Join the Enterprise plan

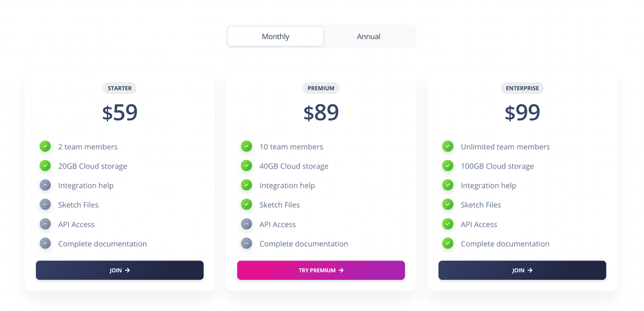pyautogui.click(x=522, y=270)
